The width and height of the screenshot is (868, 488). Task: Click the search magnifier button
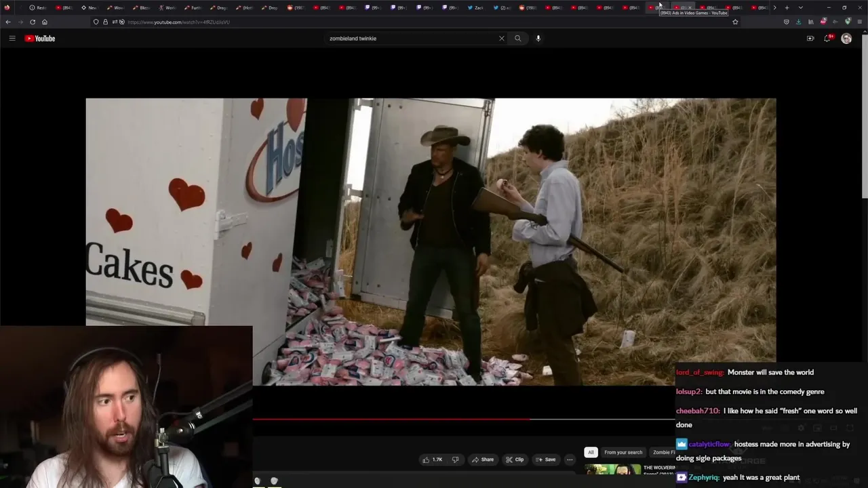coord(518,39)
